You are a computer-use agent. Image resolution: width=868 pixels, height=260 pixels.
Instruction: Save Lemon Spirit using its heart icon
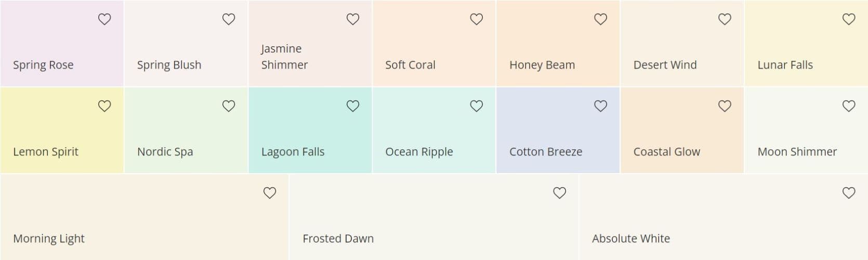[x=104, y=106]
